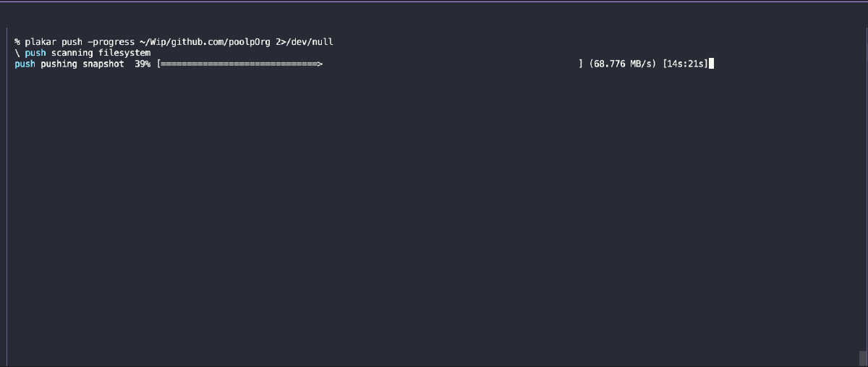Click the '[14s:21s]' elapsed time indicator

click(x=685, y=64)
